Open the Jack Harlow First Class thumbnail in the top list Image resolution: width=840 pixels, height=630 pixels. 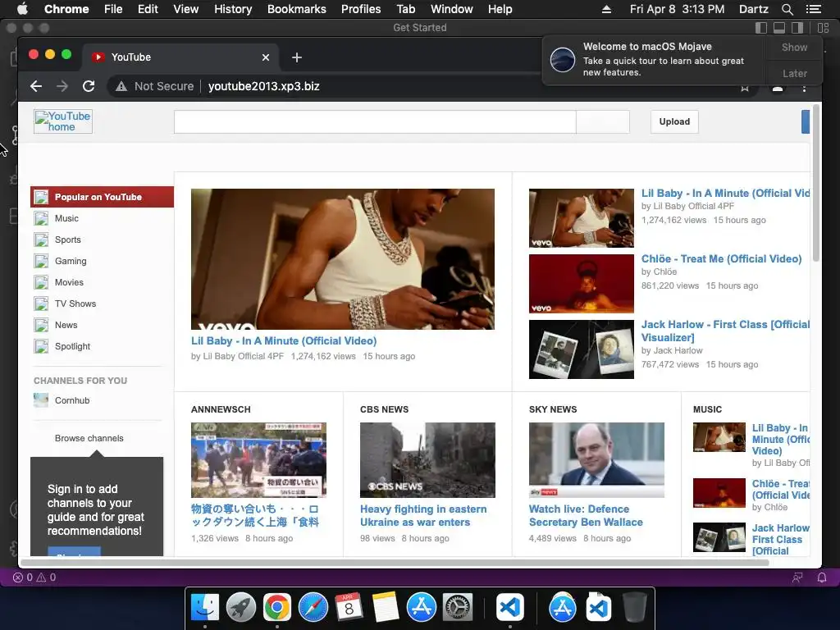coord(582,349)
